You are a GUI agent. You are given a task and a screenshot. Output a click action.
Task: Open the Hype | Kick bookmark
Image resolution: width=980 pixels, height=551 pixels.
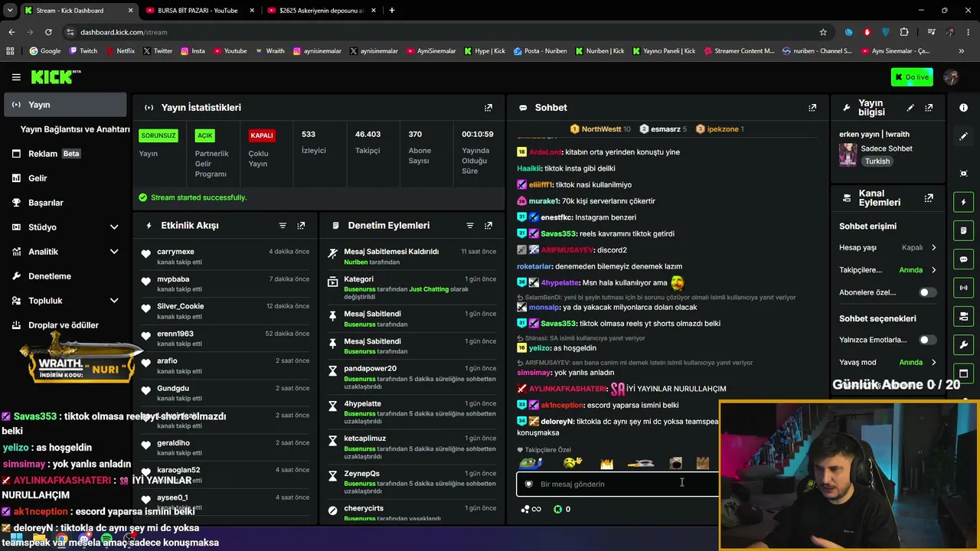coord(484,51)
